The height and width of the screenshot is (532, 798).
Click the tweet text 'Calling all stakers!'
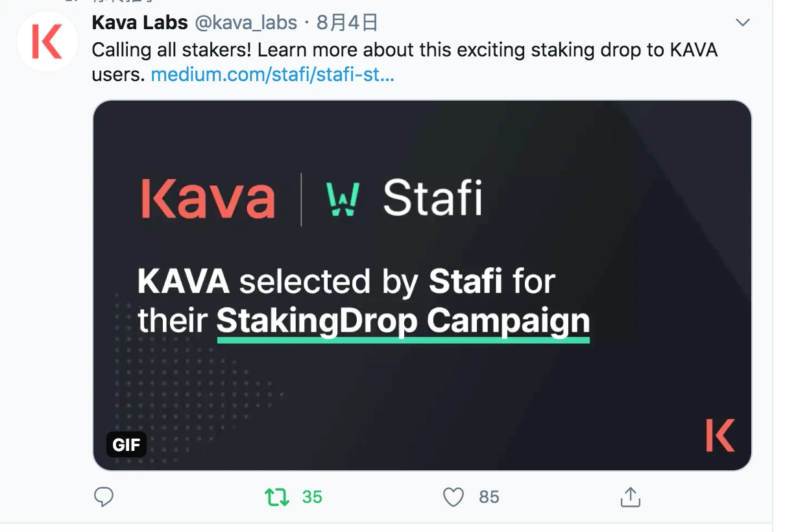point(172,50)
